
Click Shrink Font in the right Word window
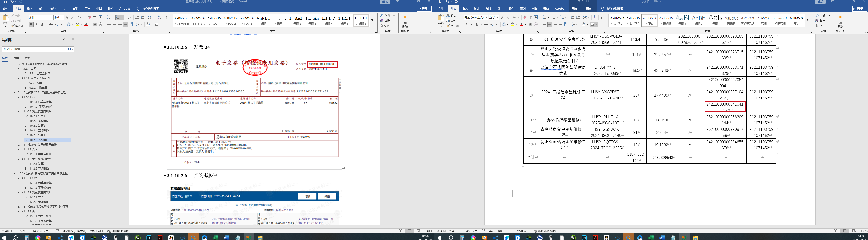point(508,17)
